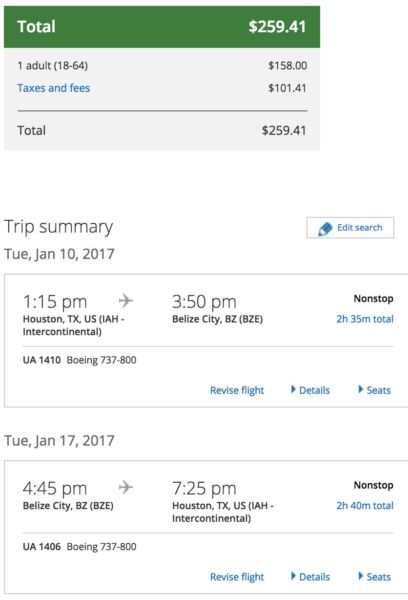
Task: Revise the Houston to Belize City flight
Action: [237, 390]
